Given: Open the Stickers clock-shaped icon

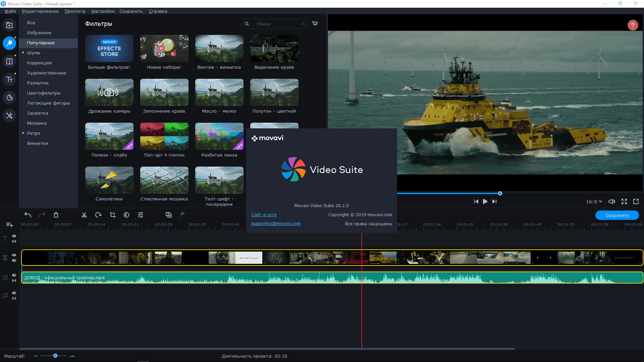Looking at the screenshot, I should click(9, 98).
